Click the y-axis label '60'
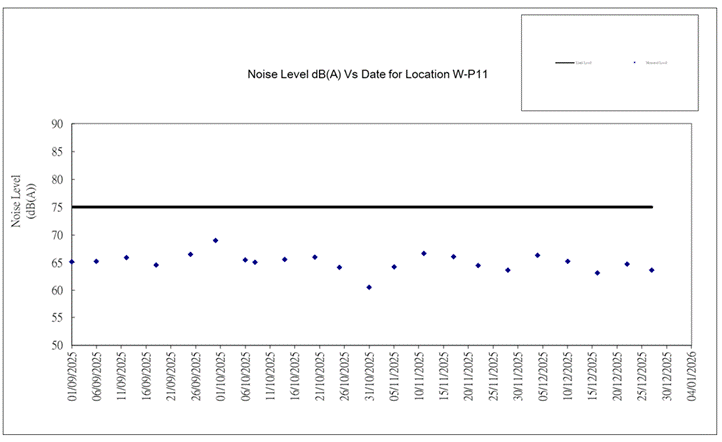 click(57, 291)
